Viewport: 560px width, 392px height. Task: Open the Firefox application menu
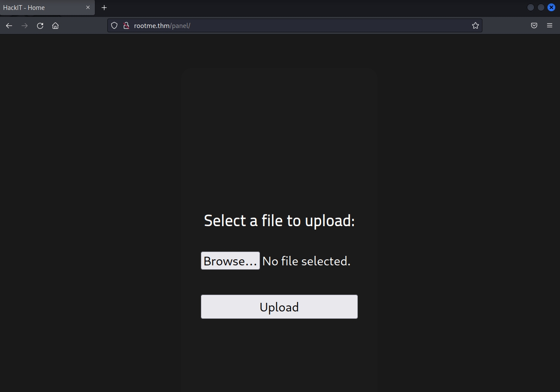tap(550, 26)
